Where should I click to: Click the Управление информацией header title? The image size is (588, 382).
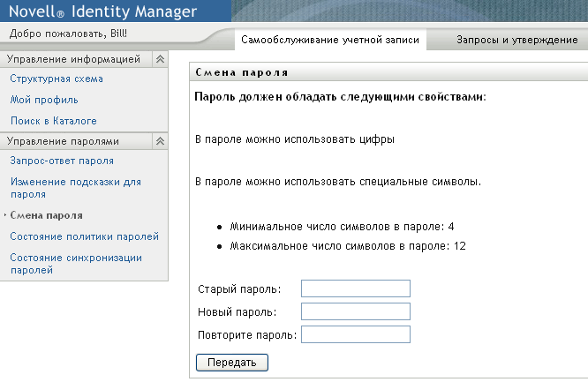pos(73,59)
